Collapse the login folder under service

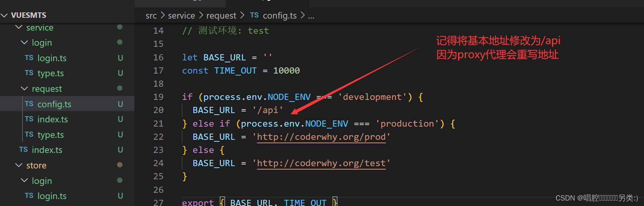[24, 42]
